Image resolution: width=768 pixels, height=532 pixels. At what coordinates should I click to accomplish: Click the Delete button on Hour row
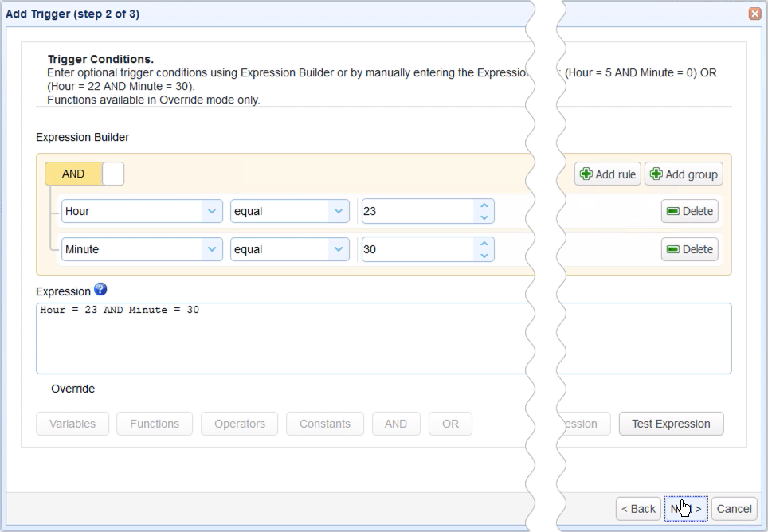coord(690,211)
